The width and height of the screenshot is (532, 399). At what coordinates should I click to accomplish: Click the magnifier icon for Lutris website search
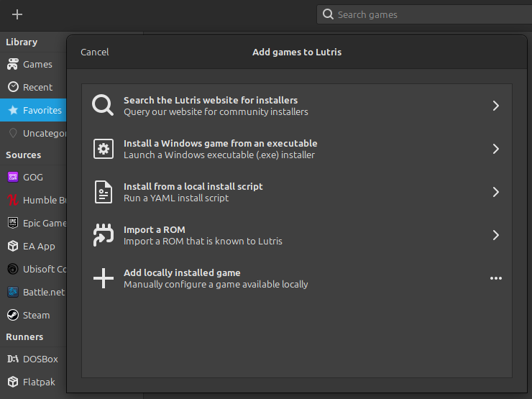[x=104, y=106]
